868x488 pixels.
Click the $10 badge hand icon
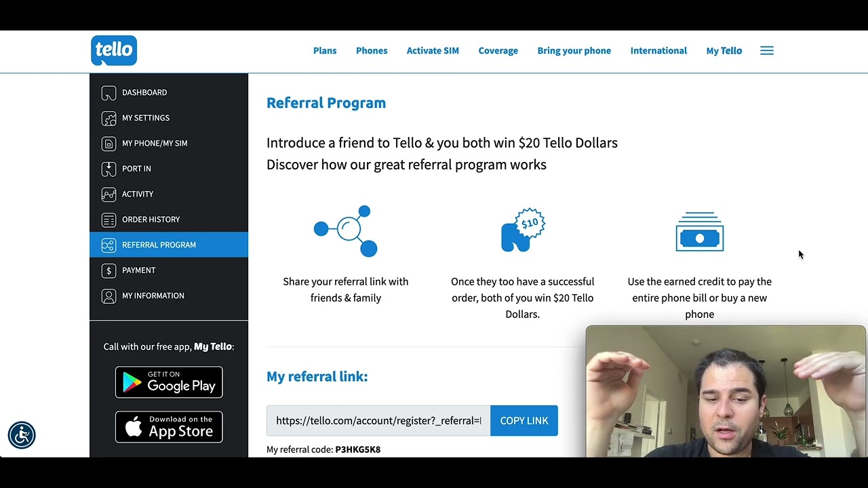click(523, 230)
